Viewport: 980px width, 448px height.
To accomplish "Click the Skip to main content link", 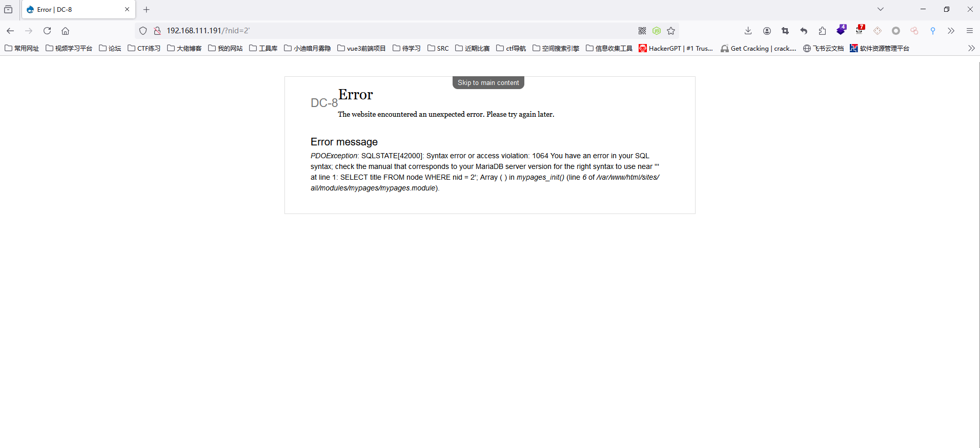I will tap(488, 82).
